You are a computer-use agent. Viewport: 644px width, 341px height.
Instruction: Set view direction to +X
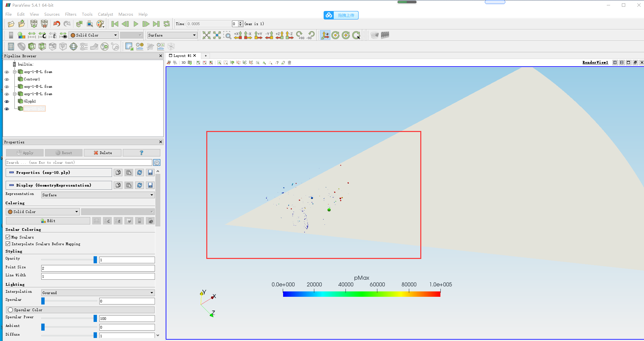[x=238, y=35]
